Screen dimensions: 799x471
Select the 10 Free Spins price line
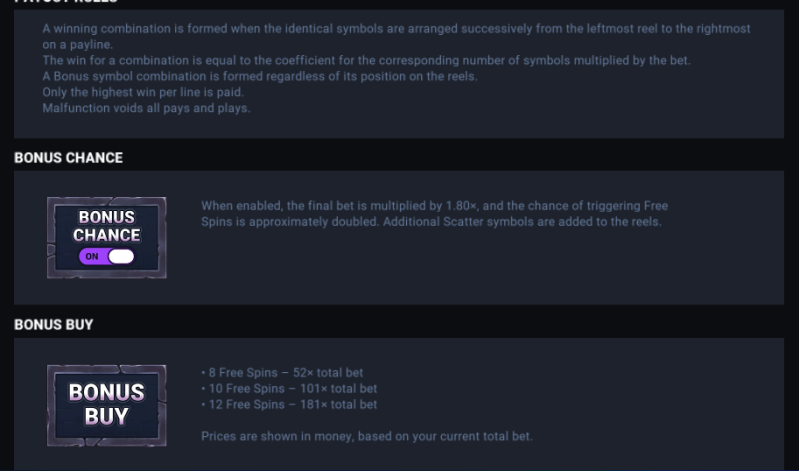(x=290, y=389)
